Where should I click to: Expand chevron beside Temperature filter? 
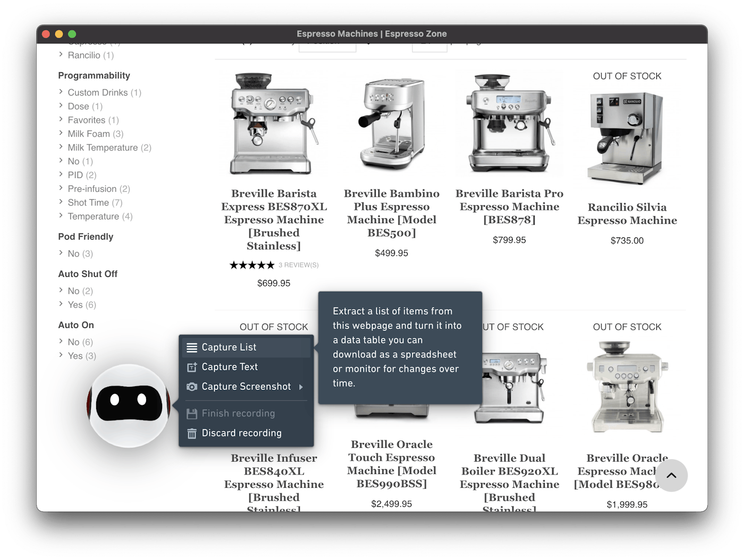coord(61,216)
